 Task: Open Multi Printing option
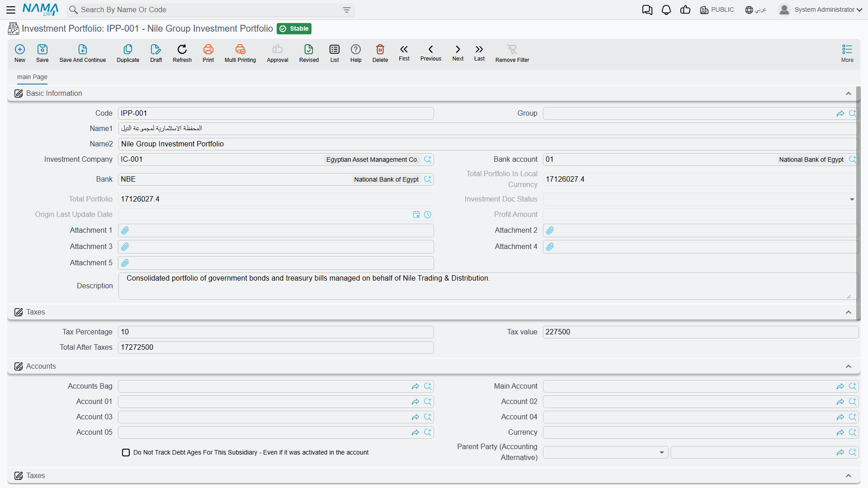[240, 53]
